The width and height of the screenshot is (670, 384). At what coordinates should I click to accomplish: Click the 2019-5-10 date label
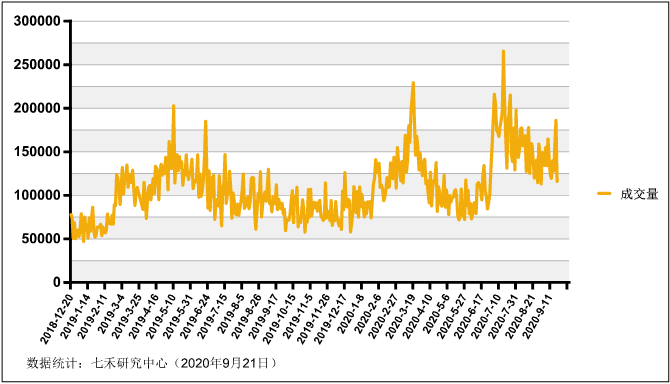[162, 316]
